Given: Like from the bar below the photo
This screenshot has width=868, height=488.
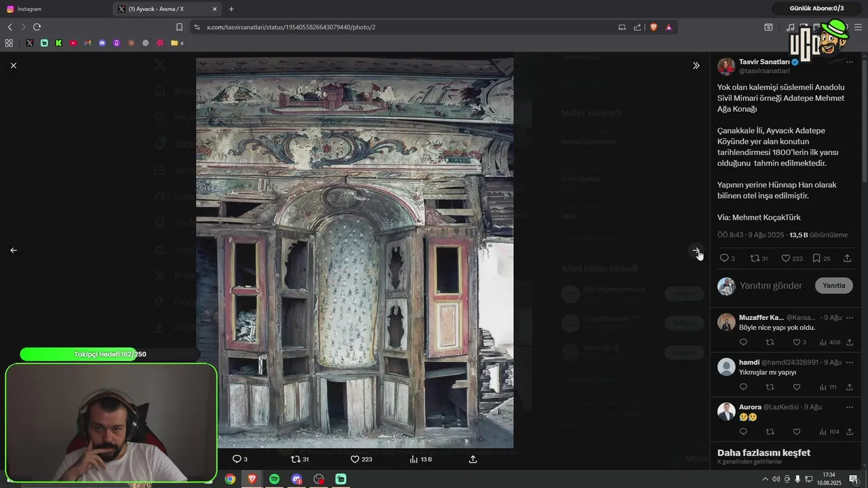Looking at the screenshot, I should coord(361,459).
